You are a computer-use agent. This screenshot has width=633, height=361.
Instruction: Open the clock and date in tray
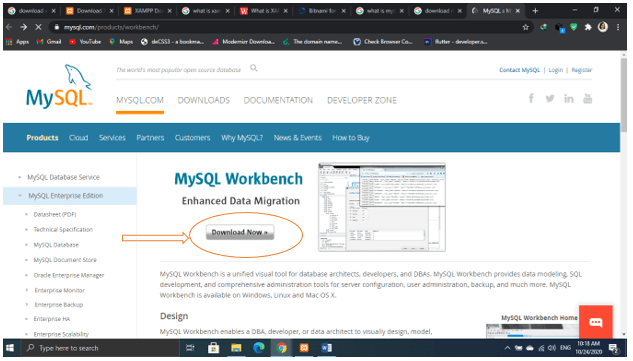590,349
